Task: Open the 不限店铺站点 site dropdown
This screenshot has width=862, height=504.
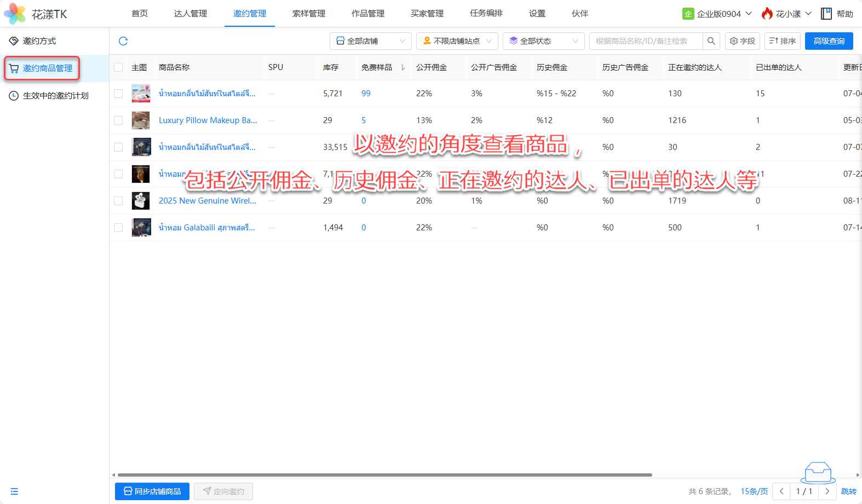Action: pyautogui.click(x=457, y=41)
